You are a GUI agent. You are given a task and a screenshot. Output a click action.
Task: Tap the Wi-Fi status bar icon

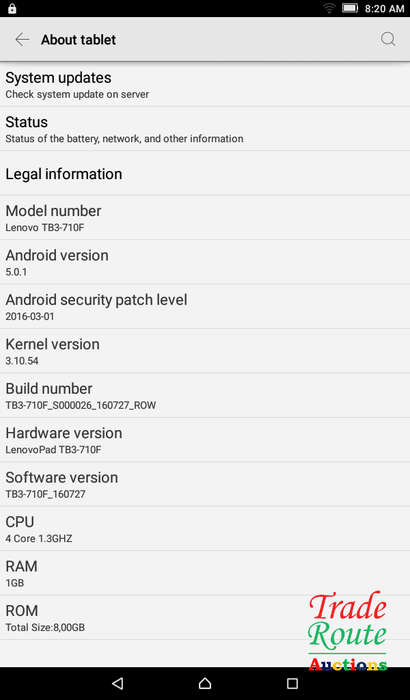click(330, 8)
